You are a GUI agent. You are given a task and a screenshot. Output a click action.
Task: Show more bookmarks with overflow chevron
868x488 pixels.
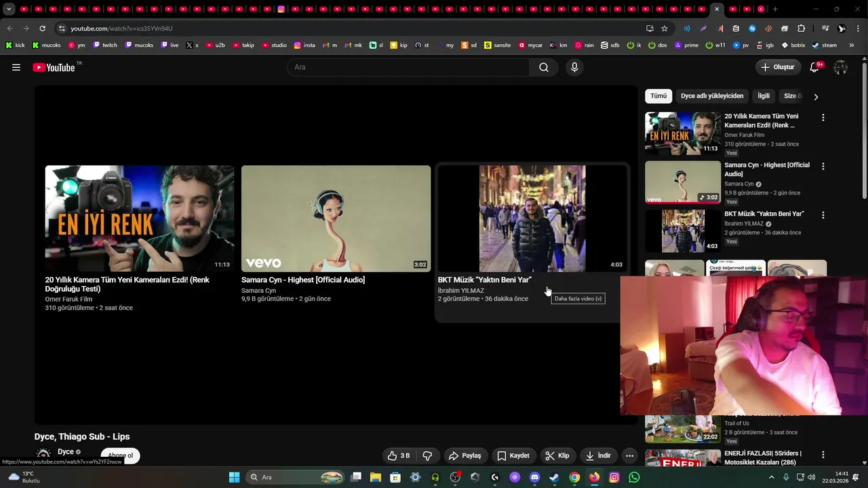pos(852,45)
